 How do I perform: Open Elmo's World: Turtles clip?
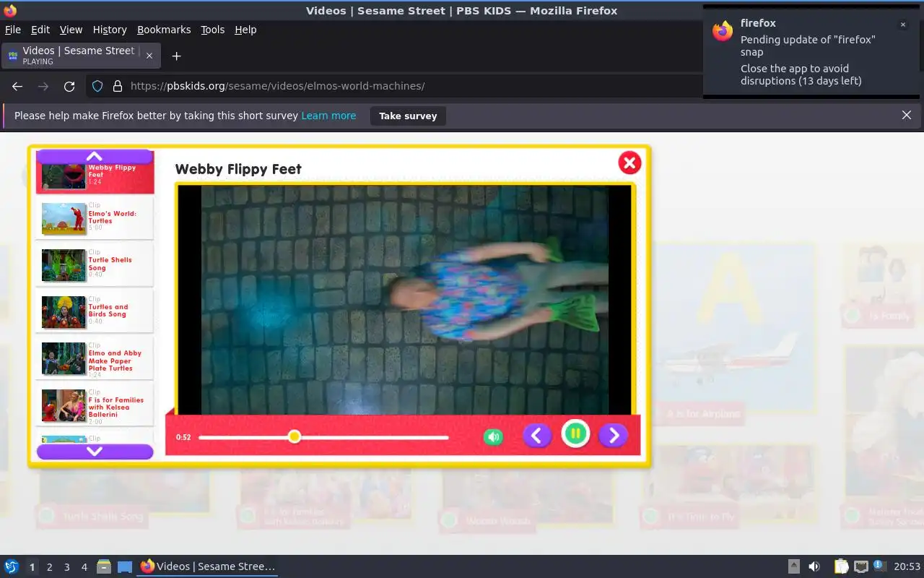point(95,217)
